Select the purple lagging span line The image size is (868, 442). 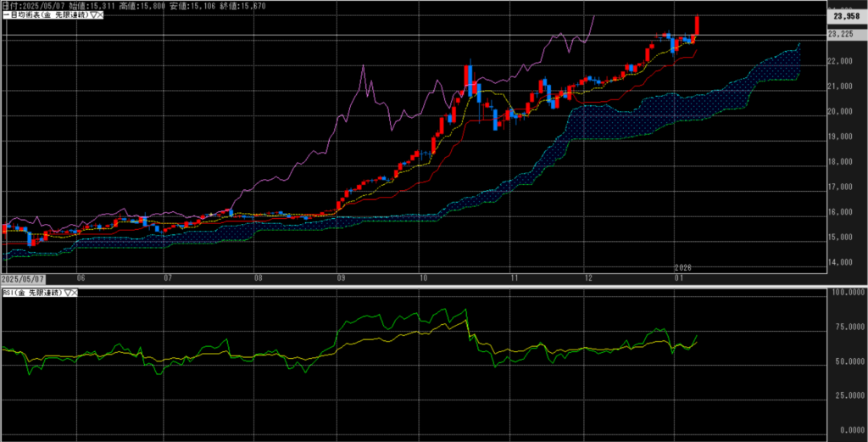(x=364, y=85)
